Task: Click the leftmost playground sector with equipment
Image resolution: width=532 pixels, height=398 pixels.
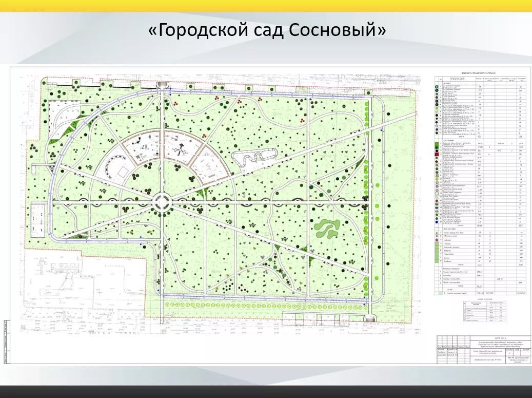Action: click(142, 147)
